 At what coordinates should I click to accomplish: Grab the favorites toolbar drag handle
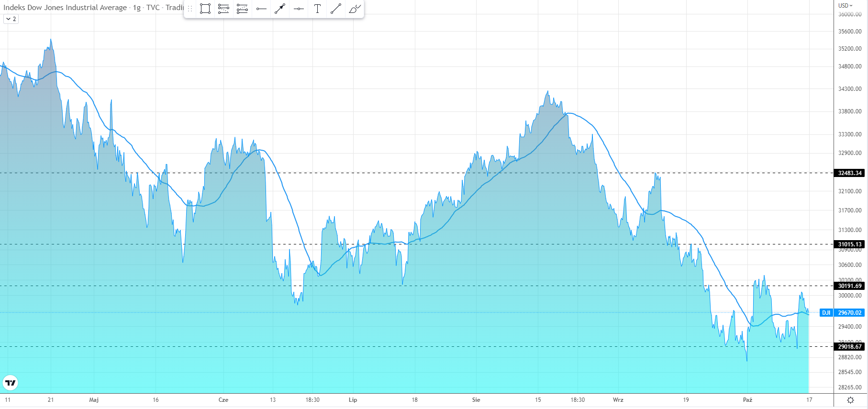190,9
